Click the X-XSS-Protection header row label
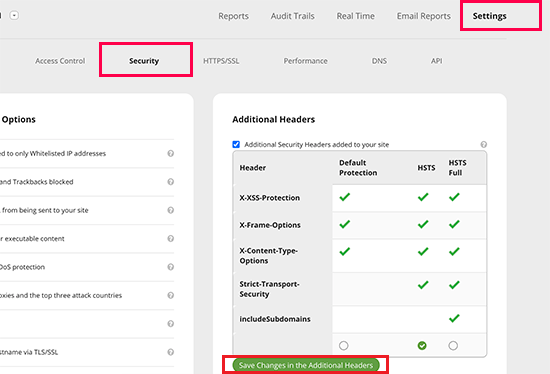 [269, 198]
